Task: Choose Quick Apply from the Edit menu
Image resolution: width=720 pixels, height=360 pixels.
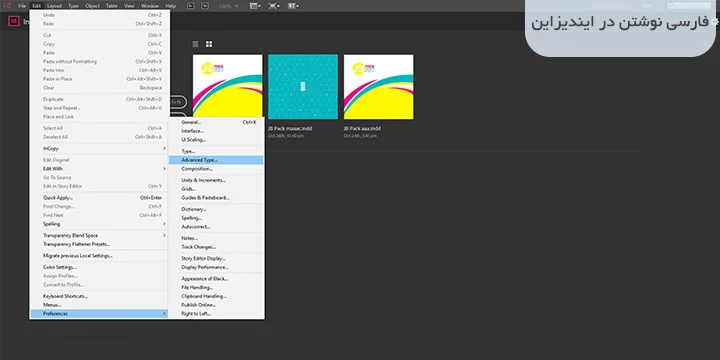Action: [x=99, y=197]
